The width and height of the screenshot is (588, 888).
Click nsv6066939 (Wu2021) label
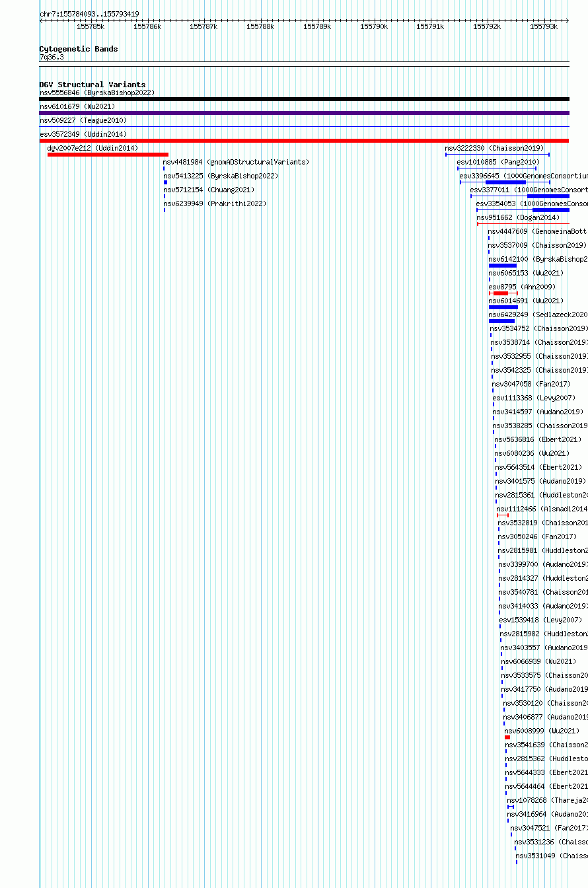pos(538,661)
